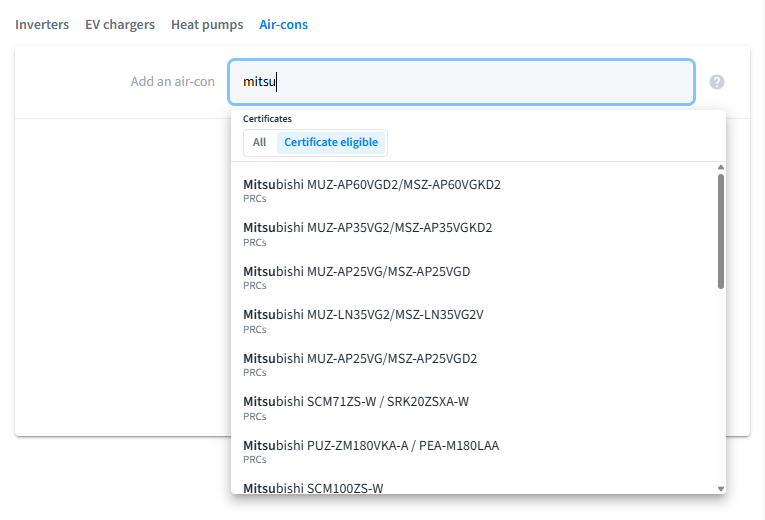
Task: Select Mitsubishi SCM100ZS-W result
Action: (313, 487)
